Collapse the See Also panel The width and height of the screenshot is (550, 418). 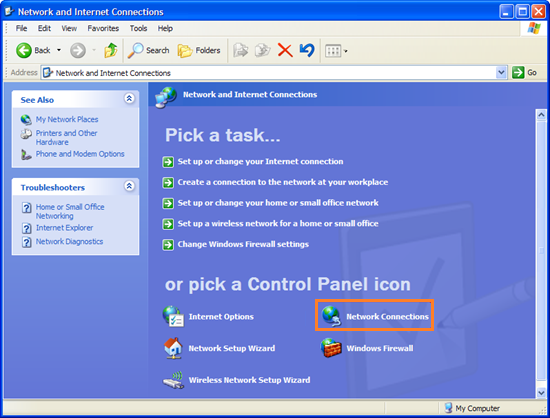[x=129, y=99]
